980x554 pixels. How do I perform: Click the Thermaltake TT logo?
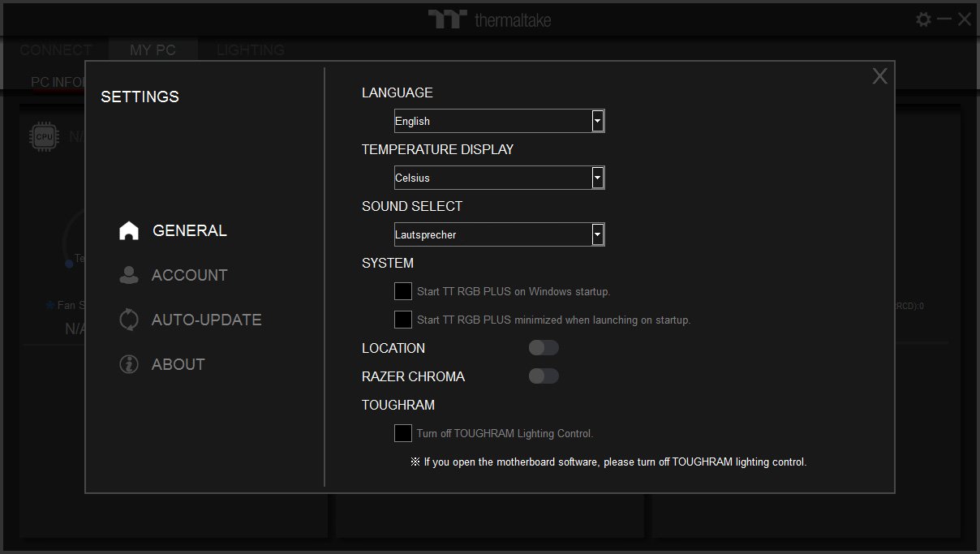pyautogui.click(x=447, y=19)
